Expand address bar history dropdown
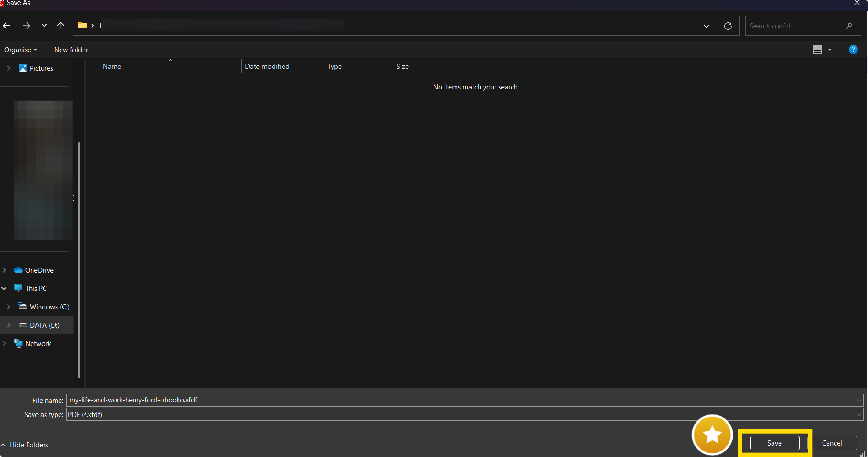868x457 pixels. pyautogui.click(x=707, y=26)
